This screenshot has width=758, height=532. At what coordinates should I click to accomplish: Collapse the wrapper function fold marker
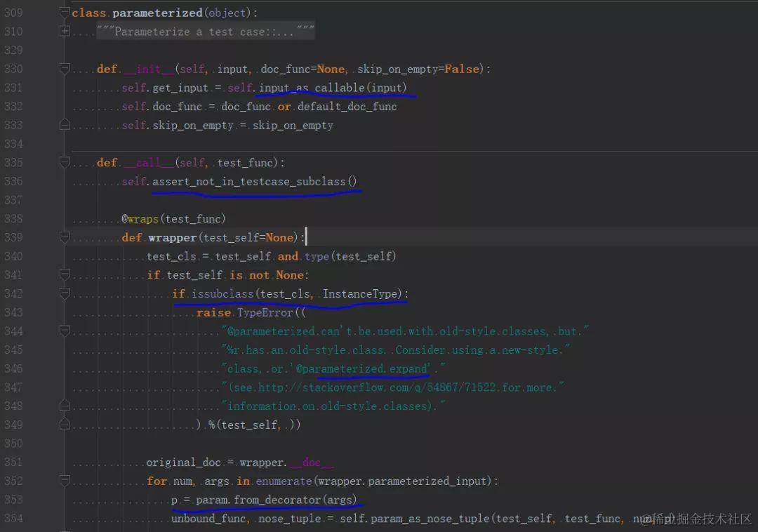point(65,237)
